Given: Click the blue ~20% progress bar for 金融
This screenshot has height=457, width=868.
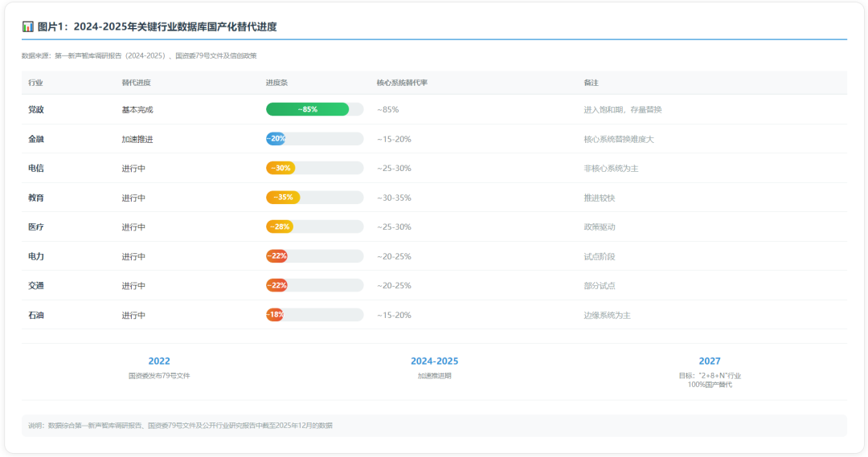Looking at the screenshot, I should (x=276, y=138).
